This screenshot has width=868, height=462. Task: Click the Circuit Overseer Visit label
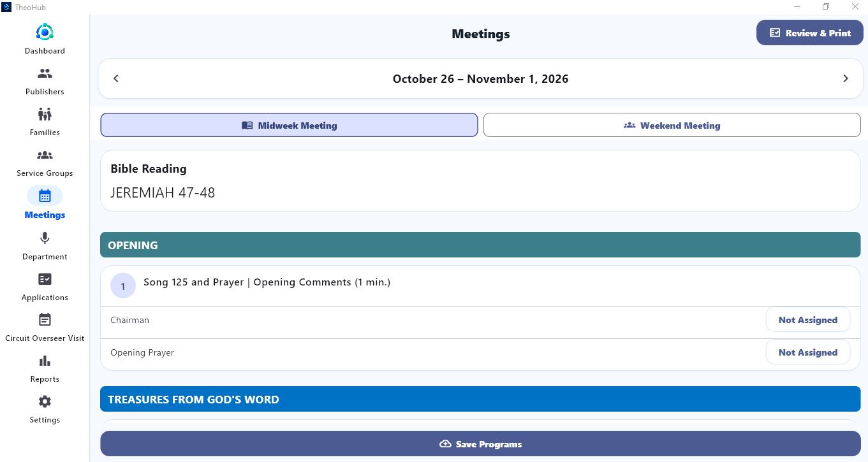pyautogui.click(x=45, y=338)
